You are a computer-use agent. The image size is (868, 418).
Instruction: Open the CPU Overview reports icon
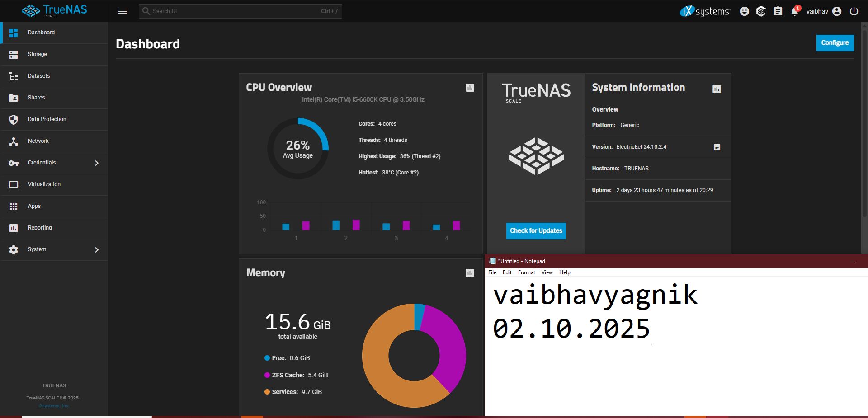[470, 88]
